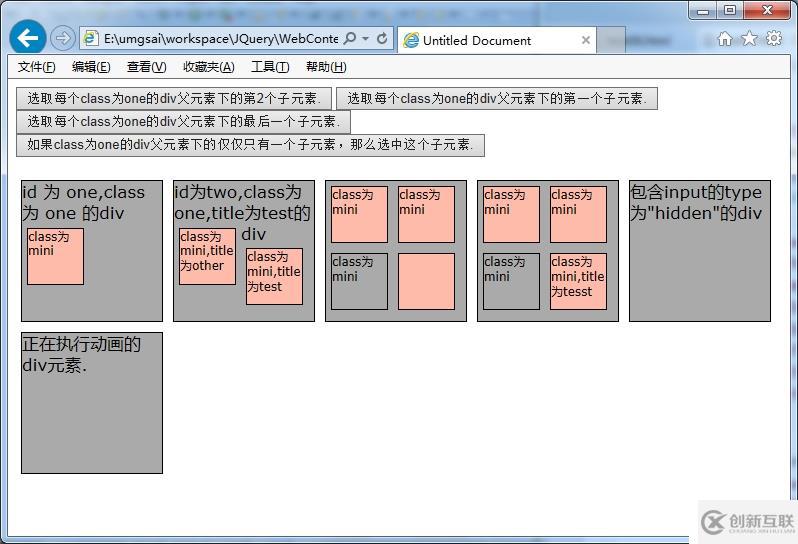
Task: Click button selecting 最后一个子元素
Action: [184, 122]
